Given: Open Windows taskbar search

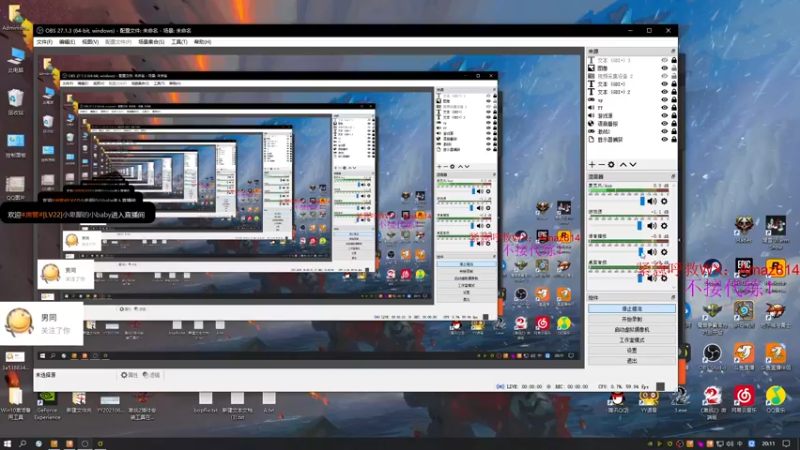Looking at the screenshot, I should [x=22, y=444].
